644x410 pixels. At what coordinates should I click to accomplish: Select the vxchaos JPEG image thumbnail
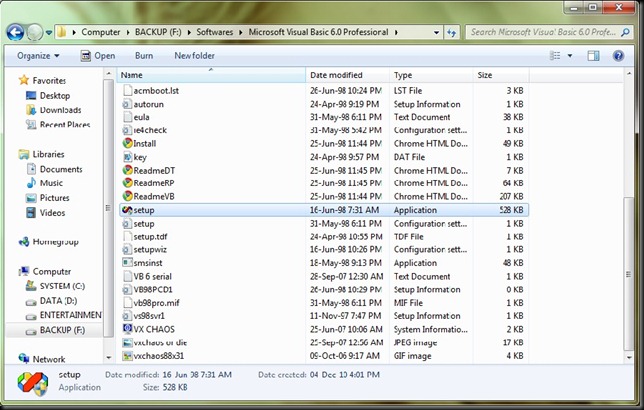[x=127, y=342]
